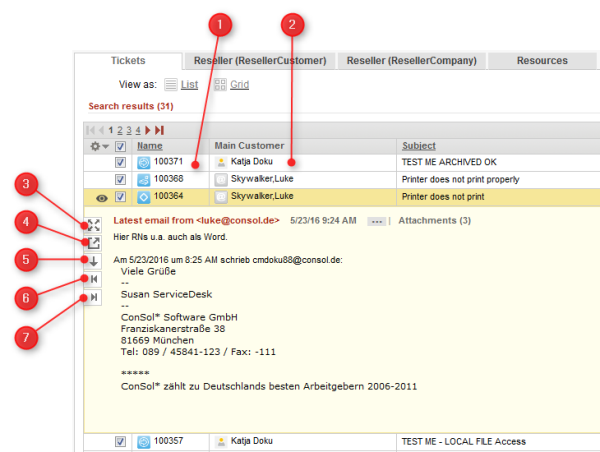Click Katja Doku customer icon in row 100371

[x=221, y=163]
